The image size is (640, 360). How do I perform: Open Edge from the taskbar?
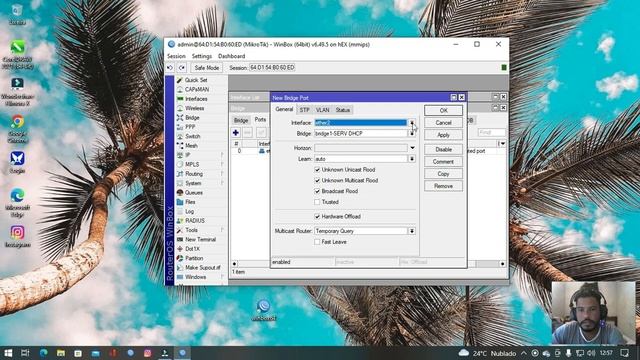point(43,353)
